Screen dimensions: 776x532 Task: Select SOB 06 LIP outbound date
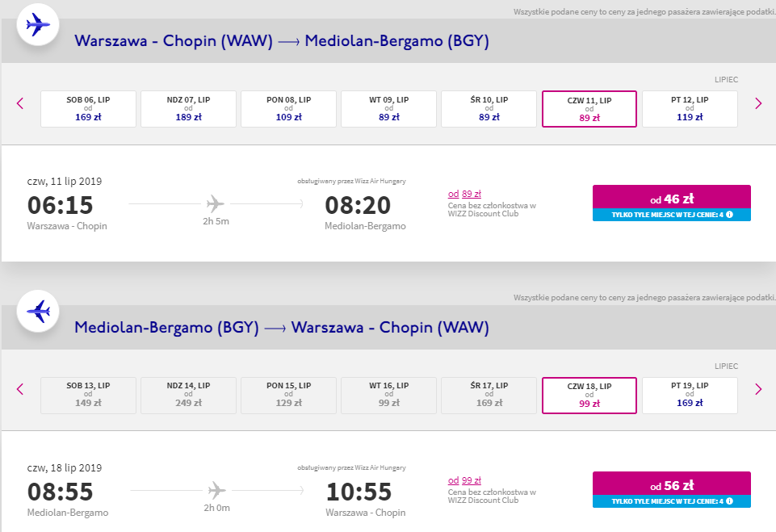point(88,109)
